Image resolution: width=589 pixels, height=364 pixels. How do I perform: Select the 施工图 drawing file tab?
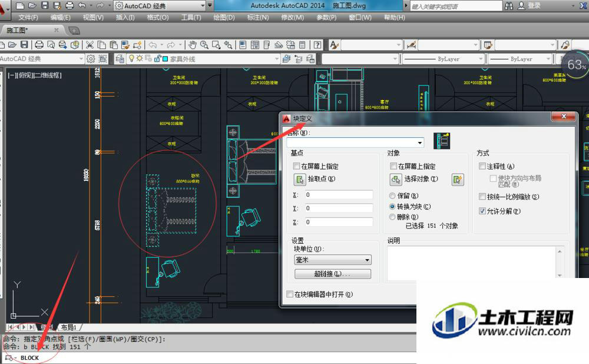32,30
